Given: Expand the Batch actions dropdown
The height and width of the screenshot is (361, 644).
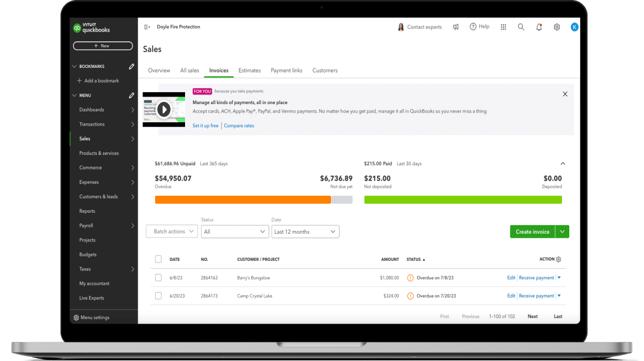Looking at the screenshot, I should 172,231.
